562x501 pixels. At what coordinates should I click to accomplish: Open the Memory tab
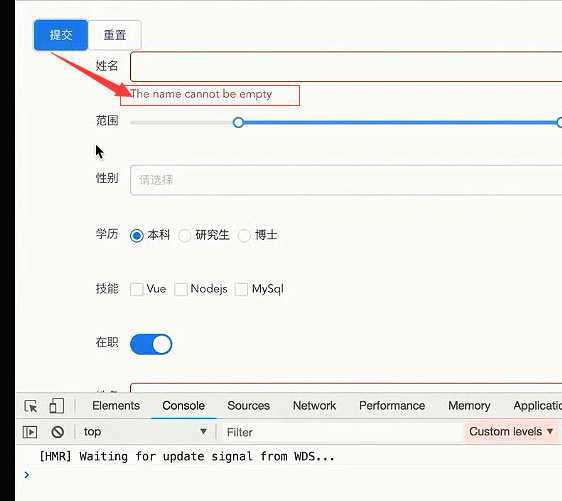(469, 406)
